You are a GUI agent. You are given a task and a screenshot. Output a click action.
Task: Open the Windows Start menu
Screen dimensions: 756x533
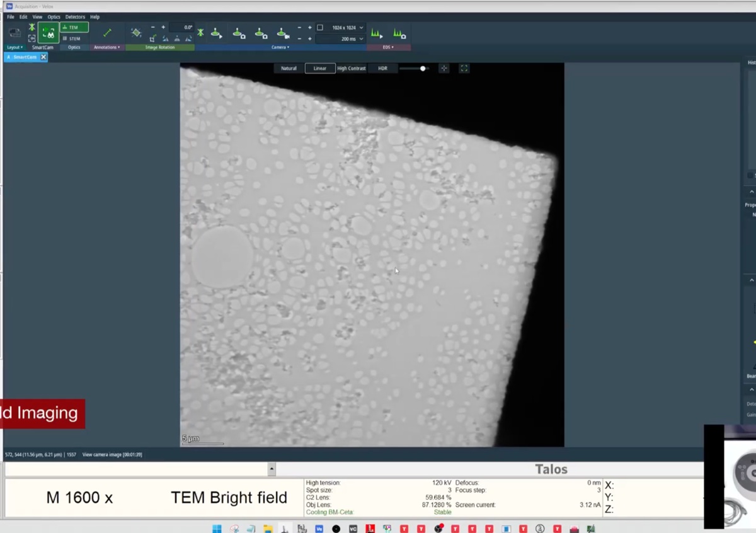pos(217,529)
